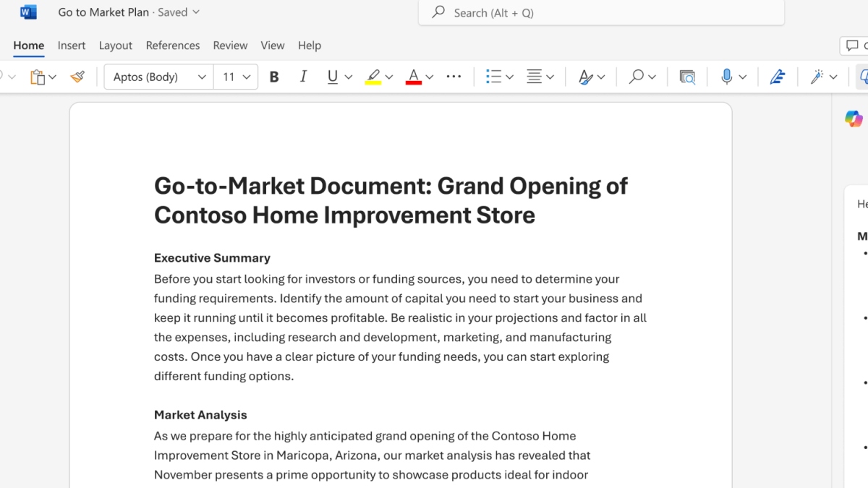Apply a bulleted list
The width and height of the screenshot is (868, 488).
click(x=494, y=77)
